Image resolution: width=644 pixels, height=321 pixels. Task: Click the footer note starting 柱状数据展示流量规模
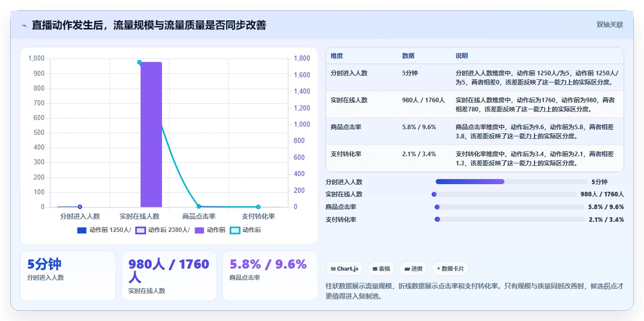click(x=474, y=291)
